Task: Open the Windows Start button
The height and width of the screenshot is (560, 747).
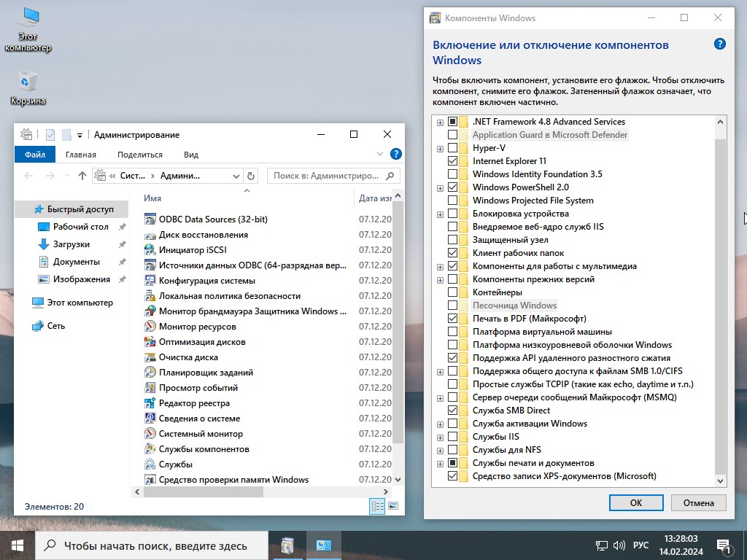Action: click(x=18, y=545)
